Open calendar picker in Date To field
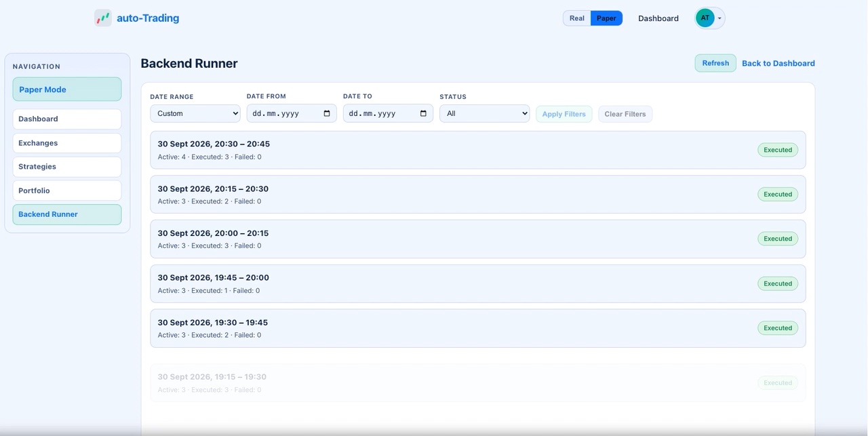 423,113
